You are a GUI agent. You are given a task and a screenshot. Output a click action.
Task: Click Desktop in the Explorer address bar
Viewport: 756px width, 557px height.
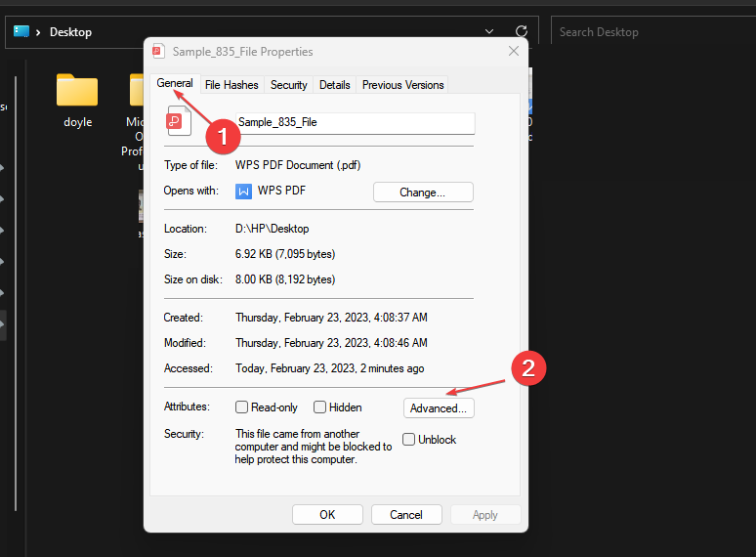click(71, 32)
